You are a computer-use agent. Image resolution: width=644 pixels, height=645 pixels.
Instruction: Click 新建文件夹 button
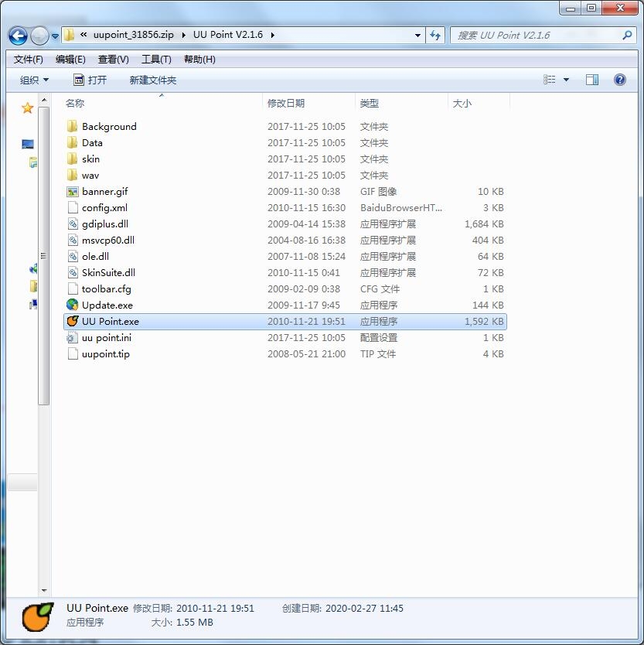[x=152, y=80]
